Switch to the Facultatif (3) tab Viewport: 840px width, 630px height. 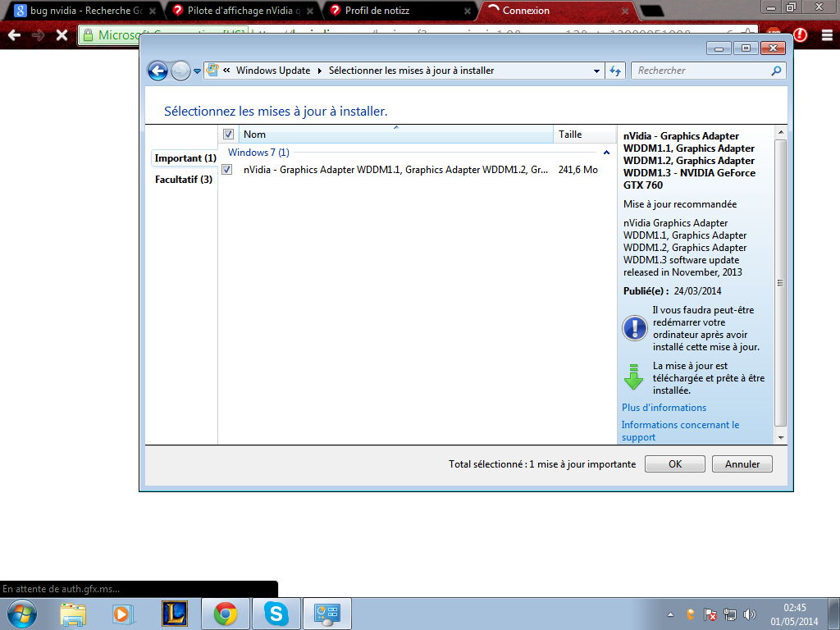pos(184,180)
